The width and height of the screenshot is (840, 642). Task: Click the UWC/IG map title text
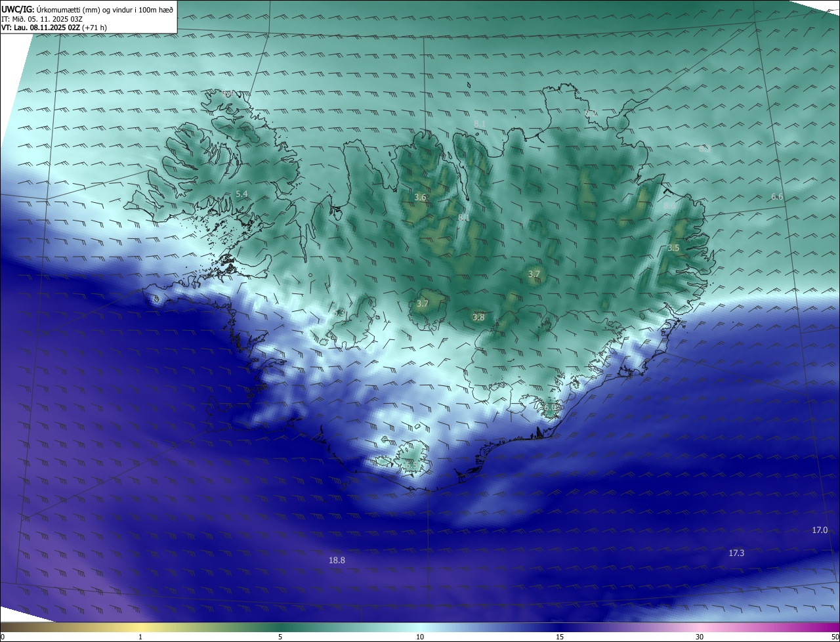pyautogui.click(x=87, y=9)
